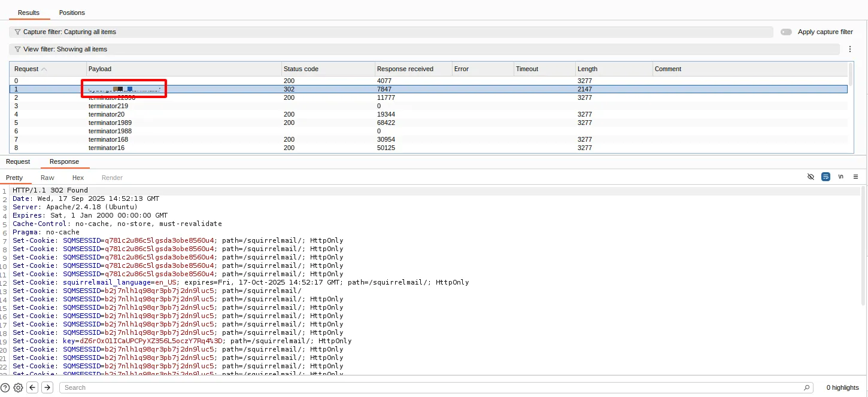Select the Hex view tab
The height and width of the screenshot is (397, 868).
click(78, 178)
